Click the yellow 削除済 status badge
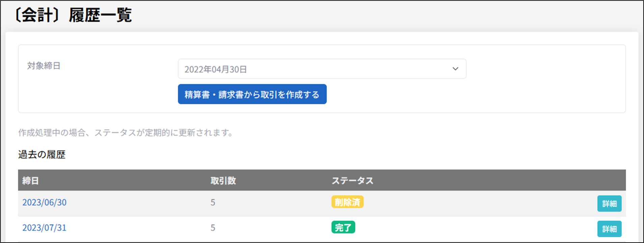This screenshot has width=644, height=243. point(347,202)
